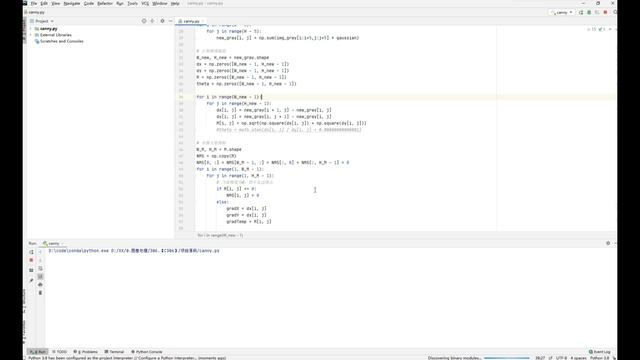640x360 pixels.
Task: Click line 'NMS = np.copy(M)' in editor
Action: [x=216, y=156]
